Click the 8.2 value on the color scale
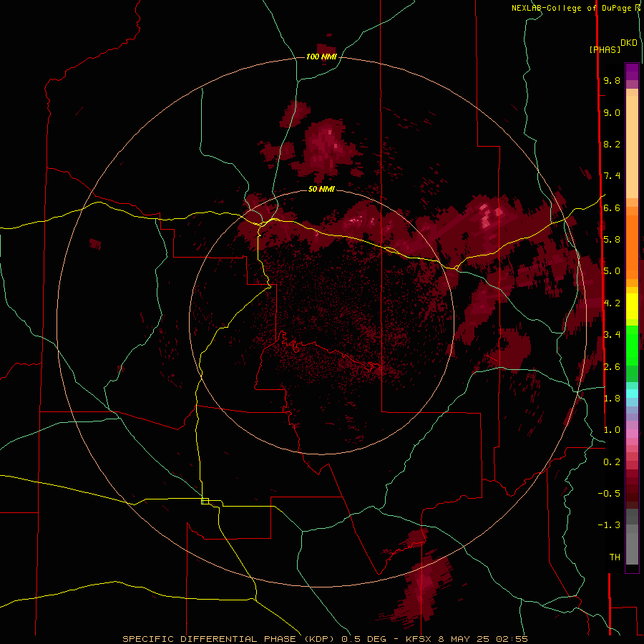Image resolution: width=644 pixels, height=644 pixels. tap(612, 144)
